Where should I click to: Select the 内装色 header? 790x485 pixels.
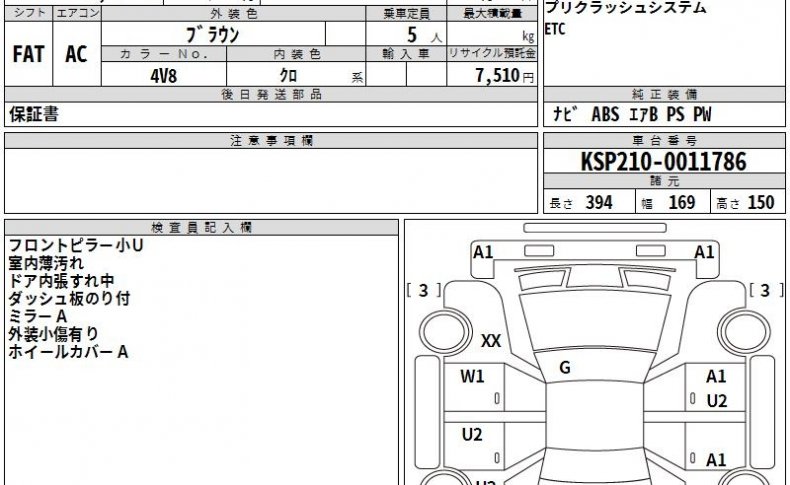[296, 54]
